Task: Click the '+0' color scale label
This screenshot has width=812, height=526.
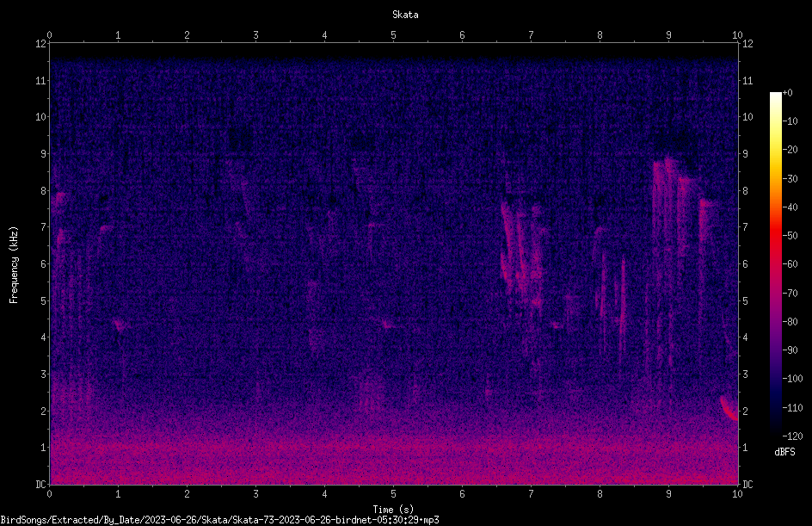Action: point(787,93)
